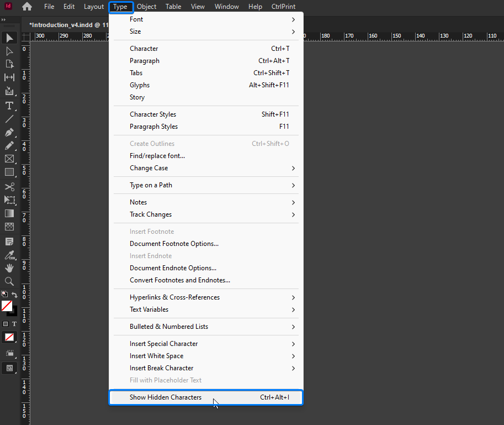Screen dimensions: 504x425
Task: Click Apply None color button
Action: (x=9, y=337)
